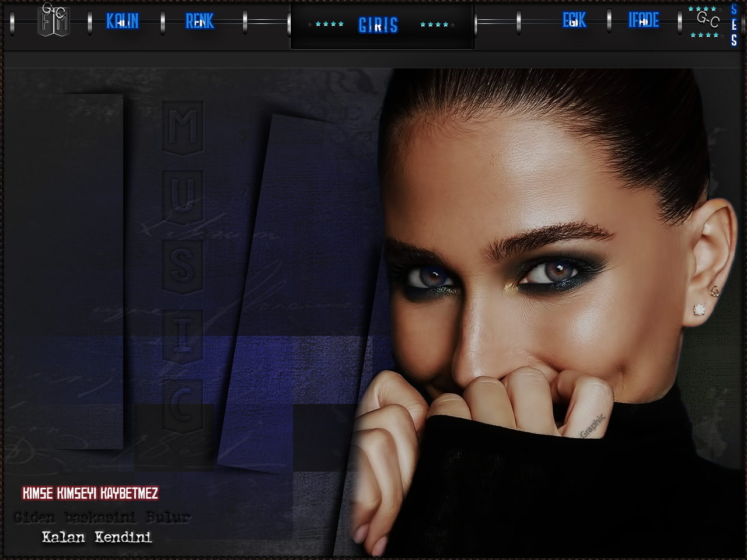Image resolution: width=747 pixels, height=560 pixels.
Task: Click the white Kalan Kendini text
Action: click(97, 537)
